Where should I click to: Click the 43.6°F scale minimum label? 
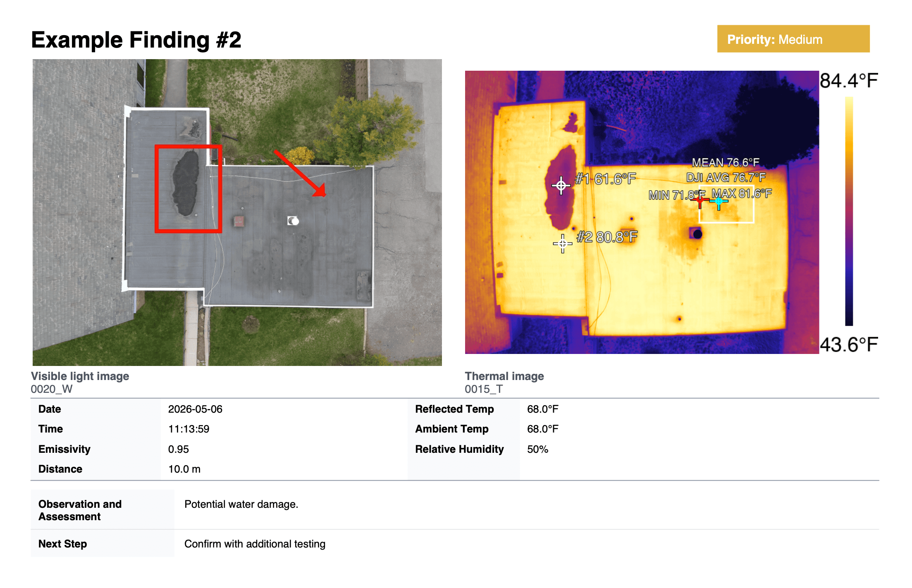click(848, 344)
